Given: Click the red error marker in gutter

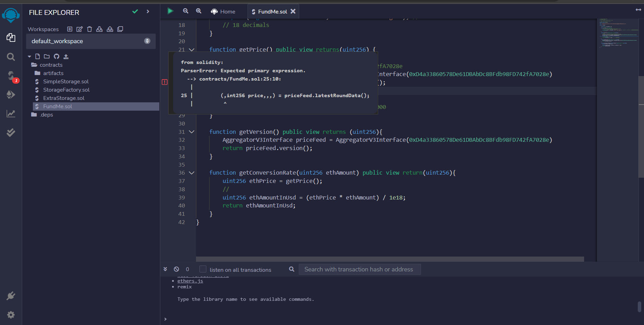Looking at the screenshot, I should point(164,82).
